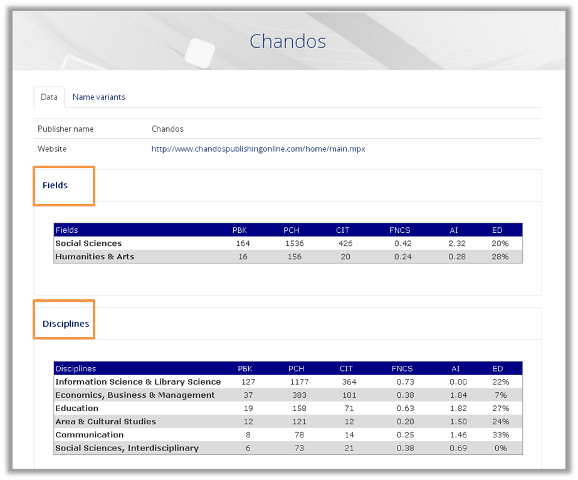Screen dimensions: 578x480
Task: Click Economics CIT value 101
Action: [349, 395]
